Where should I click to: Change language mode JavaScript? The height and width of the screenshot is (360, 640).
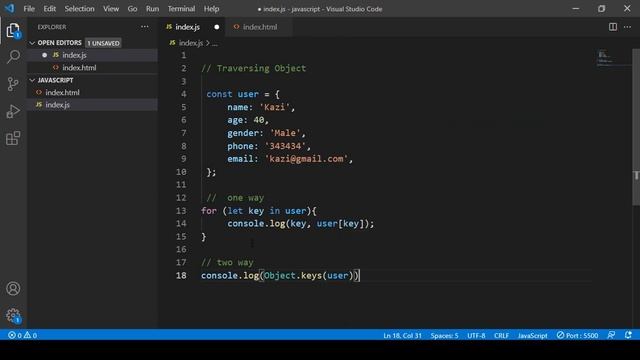tap(532, 335)
